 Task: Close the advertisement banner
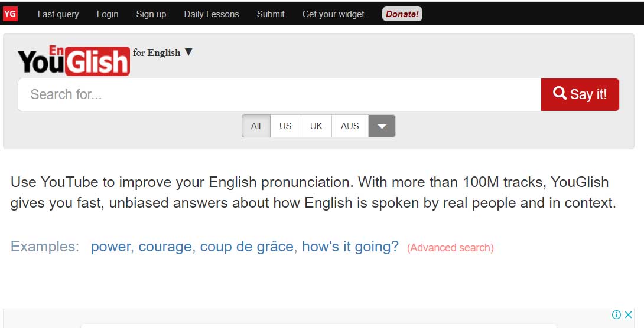point(628,314)
